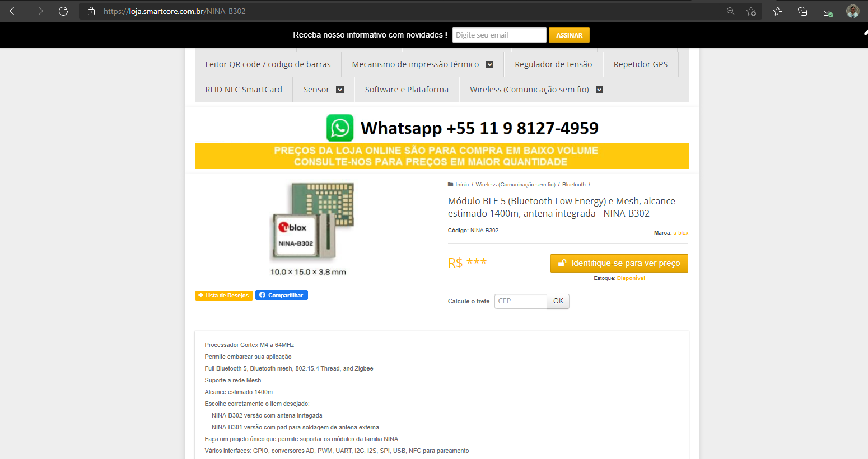
Task: Click the home folder icon in breadcrumb
Action: pos(451,184)
